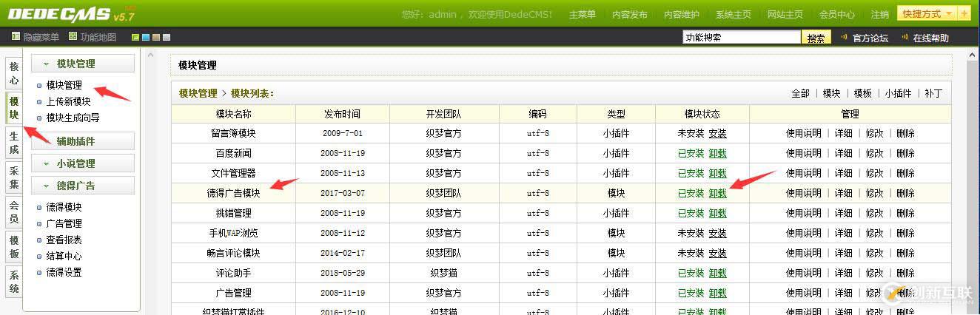Open 内容维护 in the top navigation

coord(681,14)
